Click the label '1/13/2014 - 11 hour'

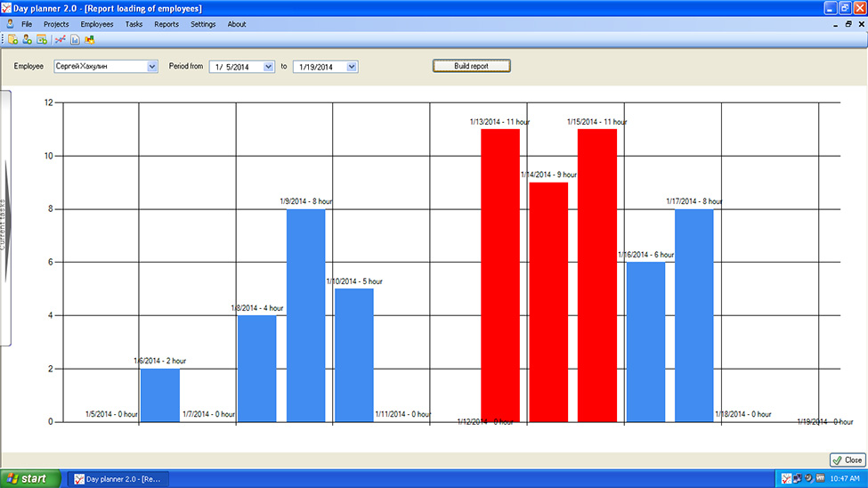[x=499, y=122]
